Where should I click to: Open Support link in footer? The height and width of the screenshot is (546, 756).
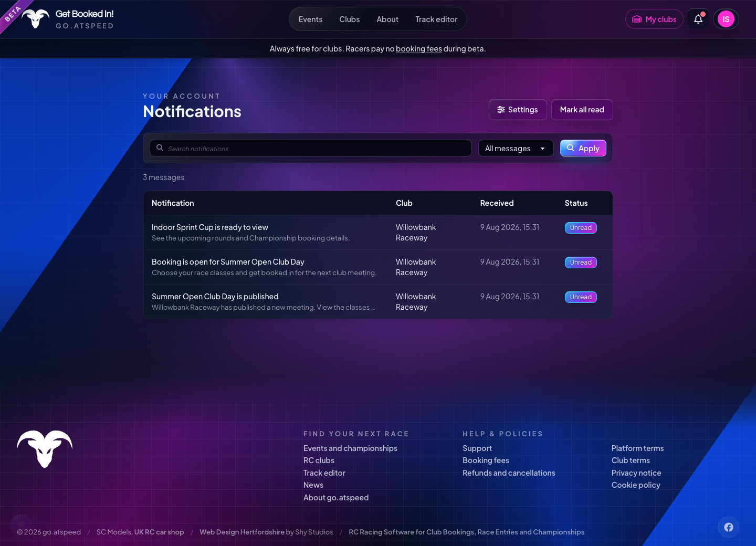pyautogui.click(x=477, y=448)
